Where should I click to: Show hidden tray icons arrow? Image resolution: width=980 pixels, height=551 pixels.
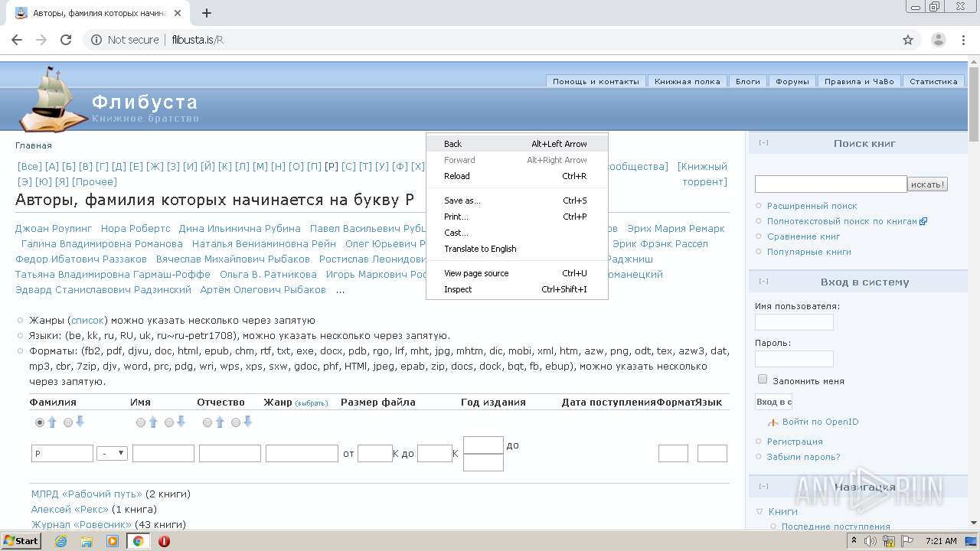point(853,541)
